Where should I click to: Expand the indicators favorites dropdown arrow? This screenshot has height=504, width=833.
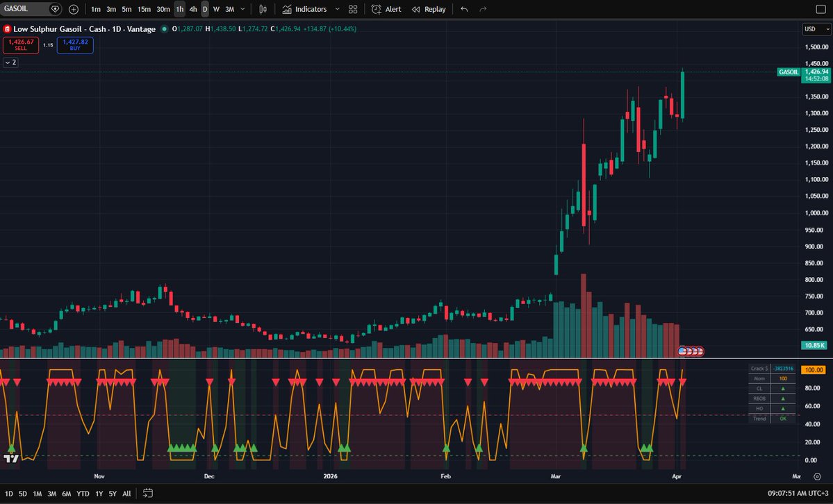point(337,9)
